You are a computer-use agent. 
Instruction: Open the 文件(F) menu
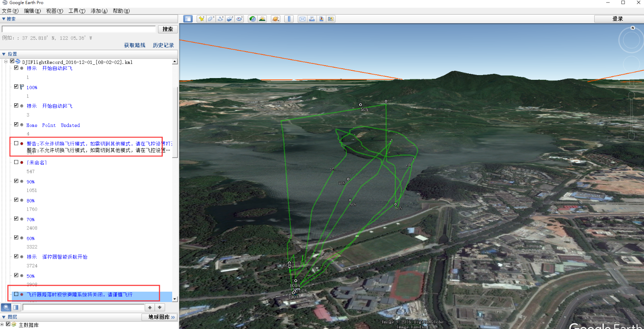[10, 11]
